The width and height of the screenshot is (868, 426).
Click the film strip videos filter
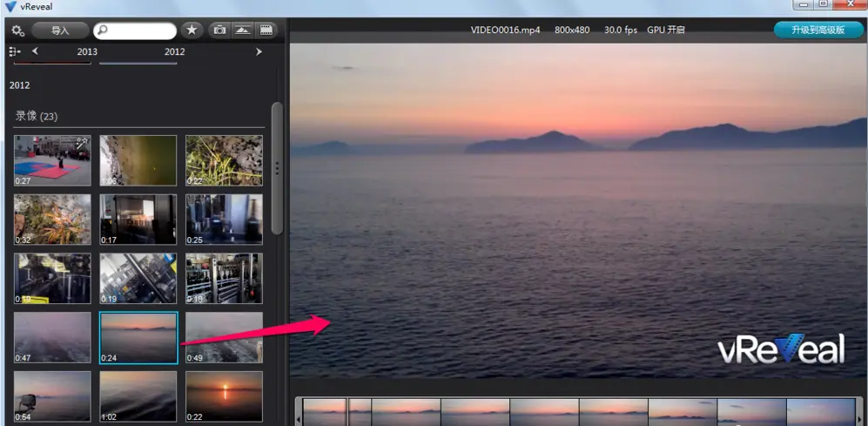coord(266,30)
